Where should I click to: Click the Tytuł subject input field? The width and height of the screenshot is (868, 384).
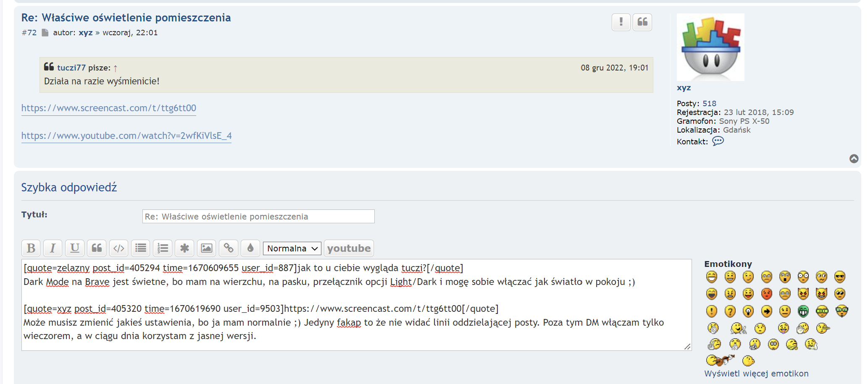(258, 217)
